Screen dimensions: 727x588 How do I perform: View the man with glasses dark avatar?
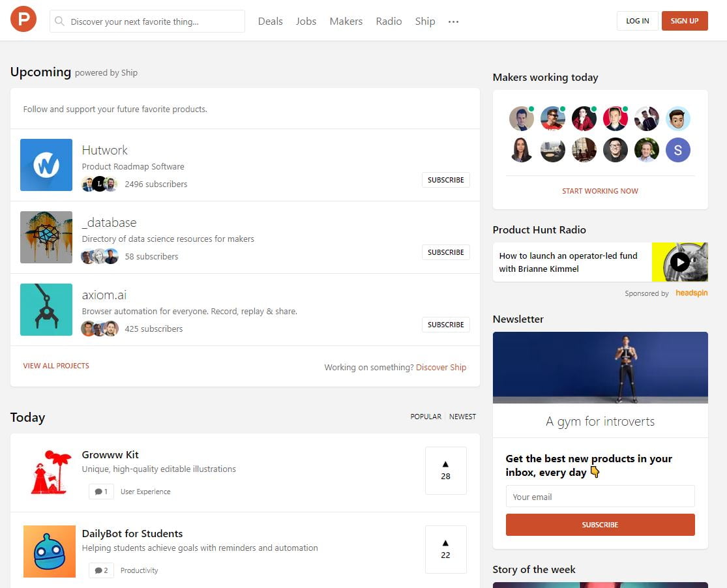pos(616,150)
